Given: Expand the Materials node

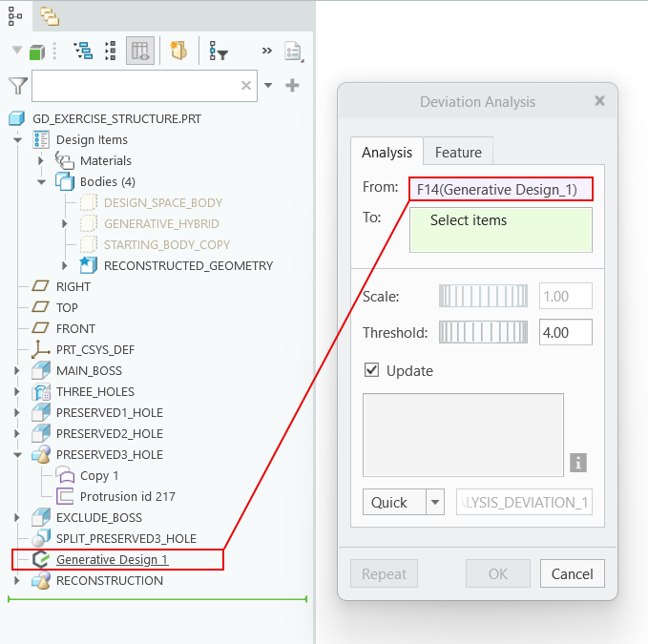Looking at the screenshot, I should point(40,160).
